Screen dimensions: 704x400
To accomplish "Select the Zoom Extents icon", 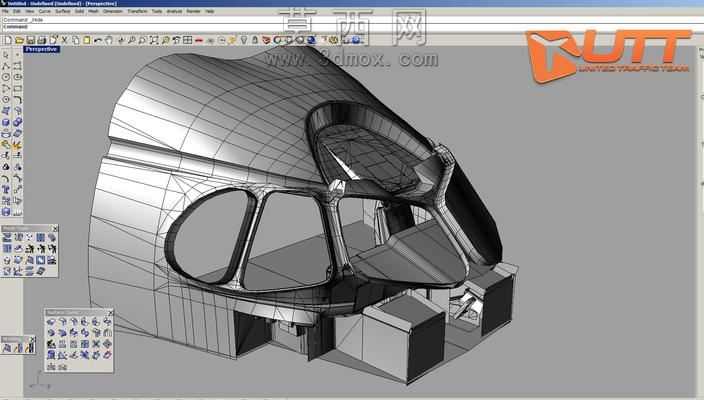I will (x=154, y=40).
